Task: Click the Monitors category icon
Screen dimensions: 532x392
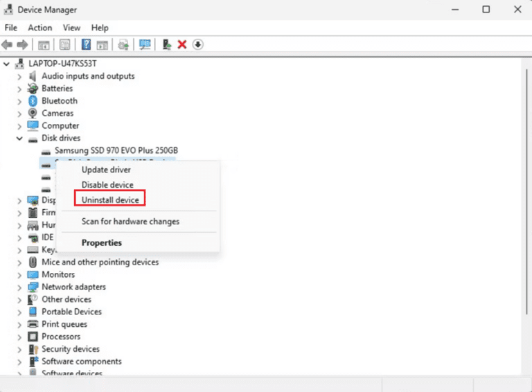Action: (x=33, y=274)
